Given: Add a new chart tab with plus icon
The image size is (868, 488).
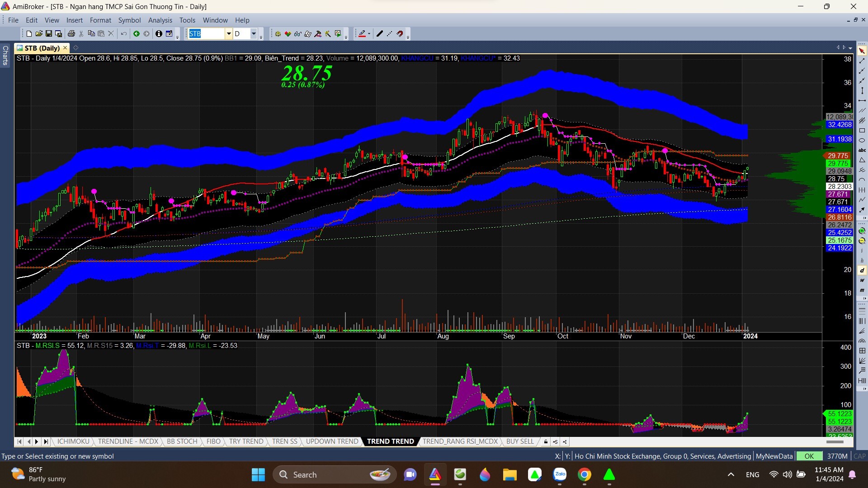Looking at the screenshot, I should (x=75, y=47).
